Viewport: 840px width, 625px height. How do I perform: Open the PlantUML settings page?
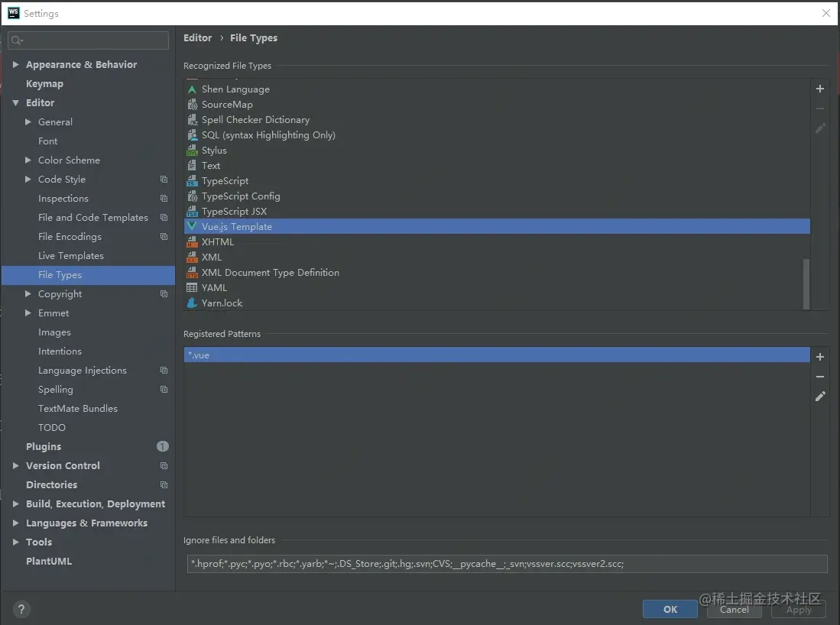49,562
